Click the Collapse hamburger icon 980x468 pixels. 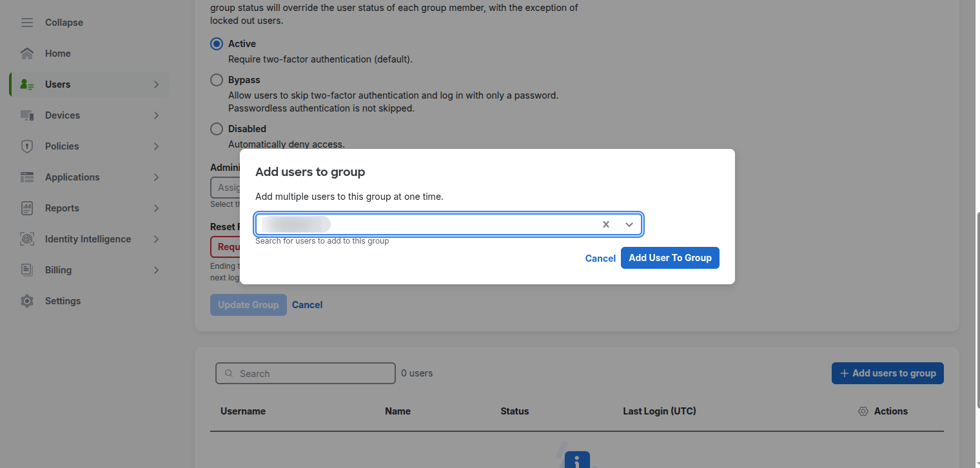[x=26, y=23]
